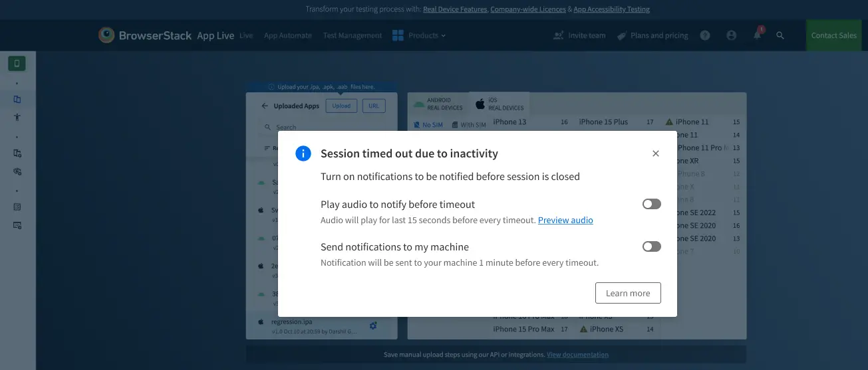Open the notifications bell icon

pos(757,35)
